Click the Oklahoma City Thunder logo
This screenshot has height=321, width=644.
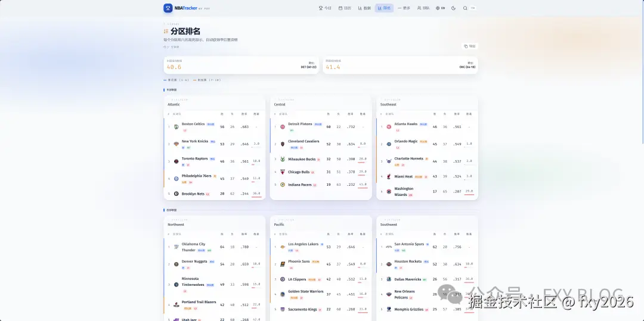click(176, 247)
